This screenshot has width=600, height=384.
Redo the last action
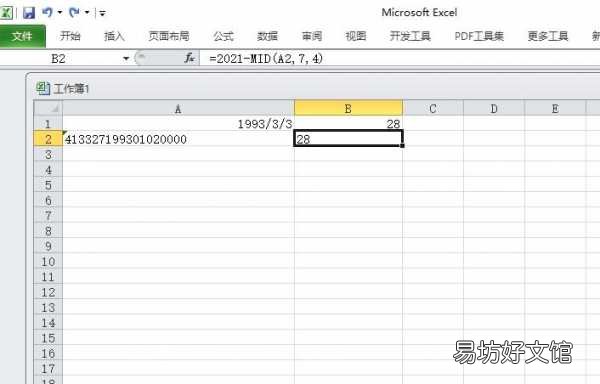pyautogui.click(x=74, y=13)
